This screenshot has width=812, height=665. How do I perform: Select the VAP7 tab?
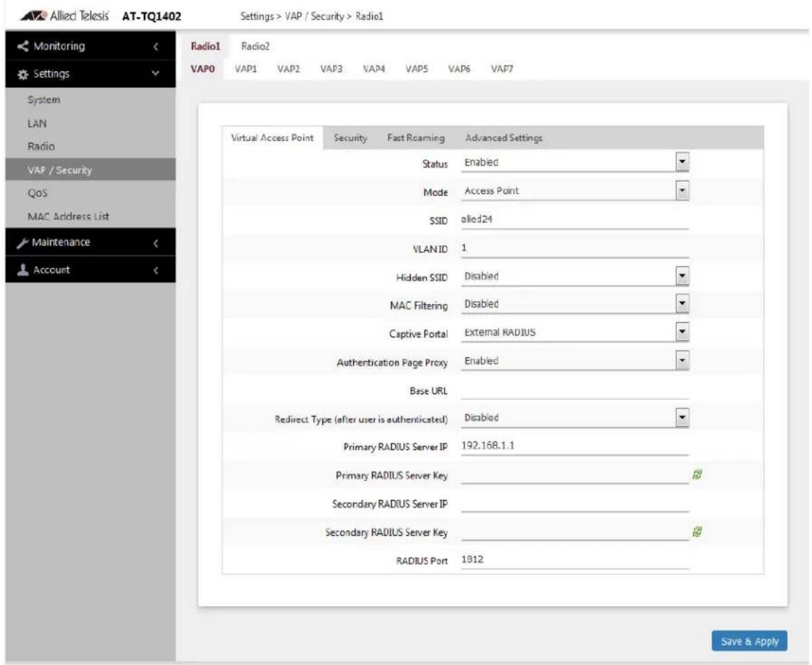[502, 69]
